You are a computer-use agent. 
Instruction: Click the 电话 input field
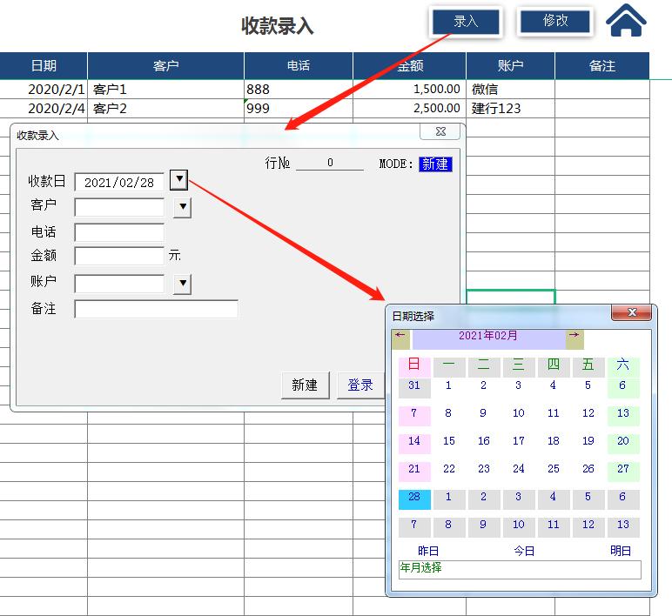pyautogui.click(x=119, y=232)
